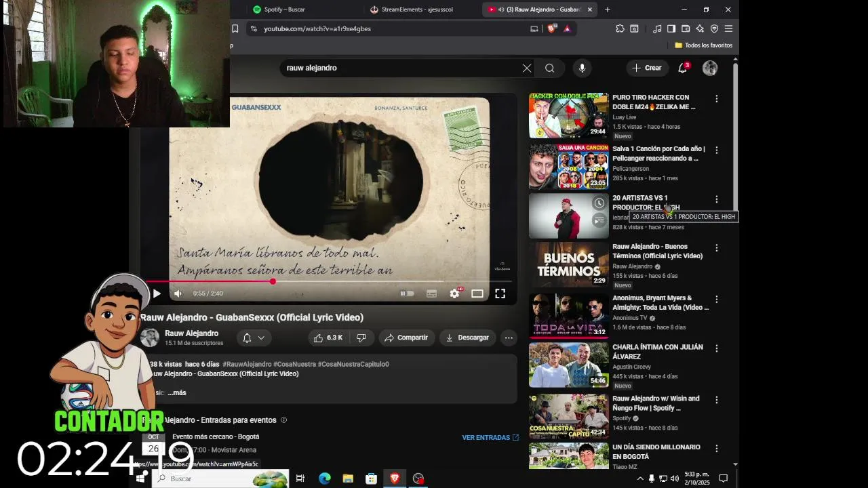This screenshot has width=868, height=488.
Task: Open more actions ellipsis under video
Action: point(509,338)
